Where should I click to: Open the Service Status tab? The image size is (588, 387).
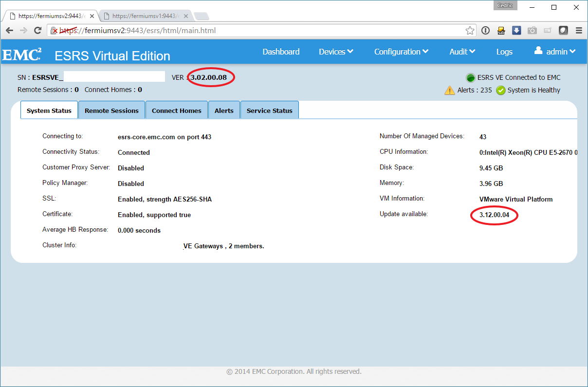269,111
